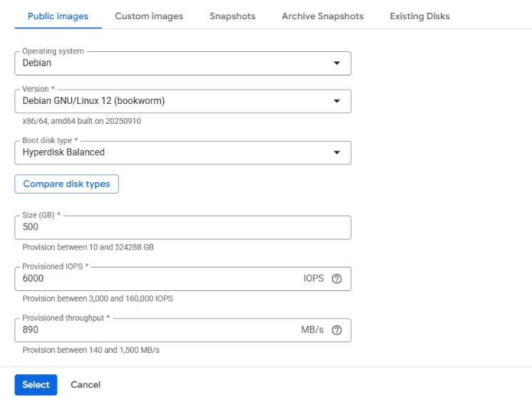Click the Boot disk type dropdown arrow
Image resolution: width=532 pixels, height=397 pixels.
(x=337, y=152)
